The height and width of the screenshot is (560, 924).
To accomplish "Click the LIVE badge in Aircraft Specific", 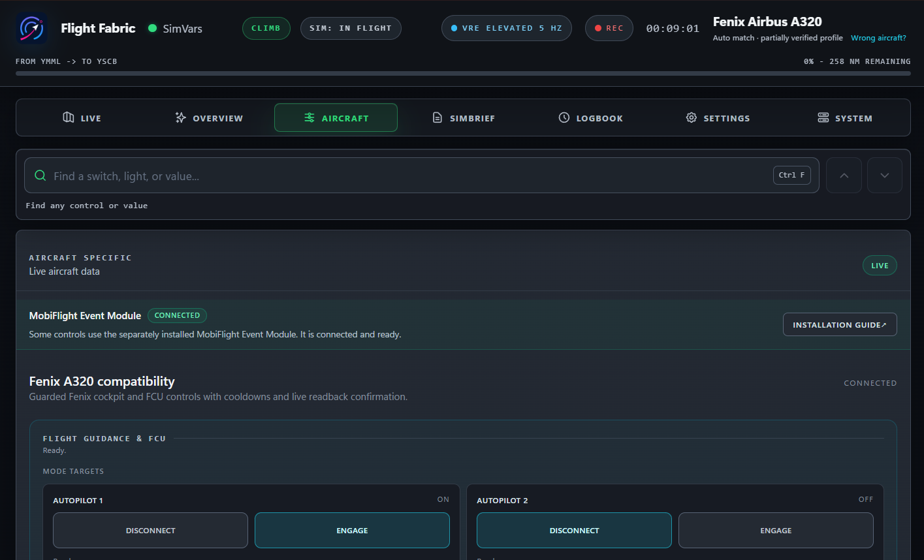I will 880,266.
